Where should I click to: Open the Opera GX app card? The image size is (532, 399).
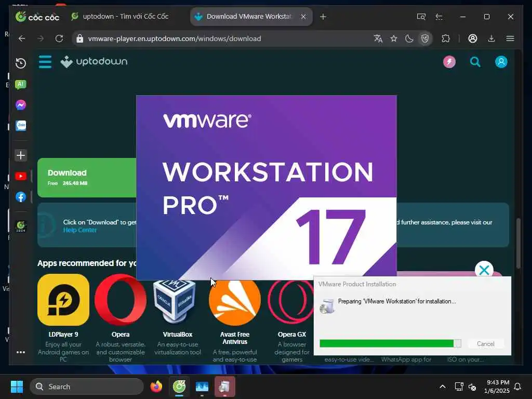click(x=292, y=321)
